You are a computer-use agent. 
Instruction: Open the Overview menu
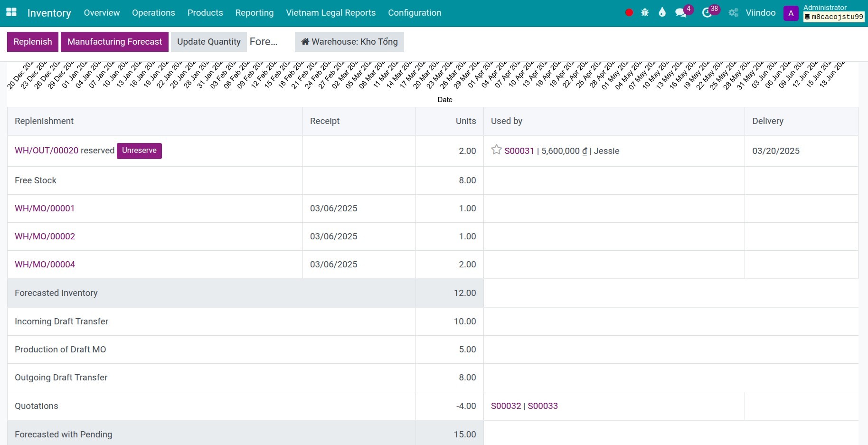(x=102, y=13)
